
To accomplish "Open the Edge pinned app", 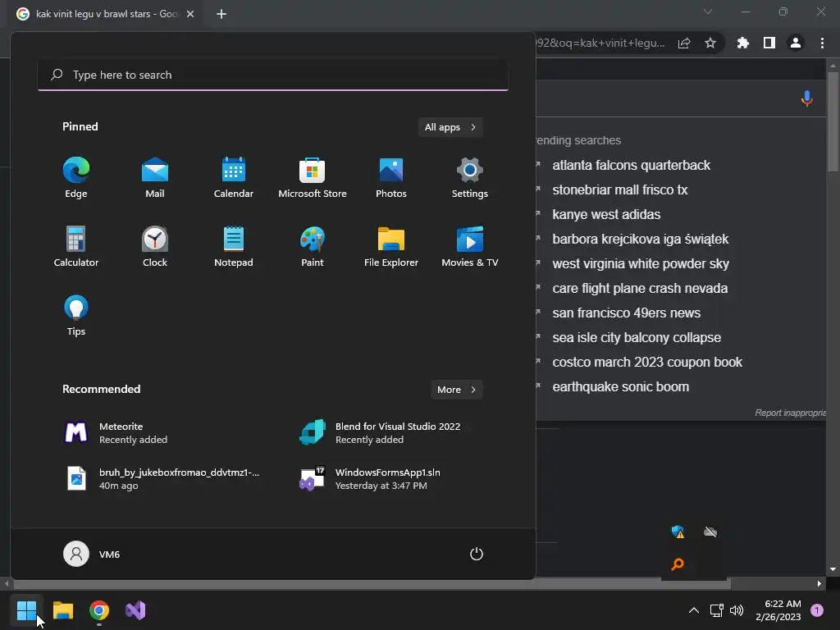I will (x=76, y=178).
